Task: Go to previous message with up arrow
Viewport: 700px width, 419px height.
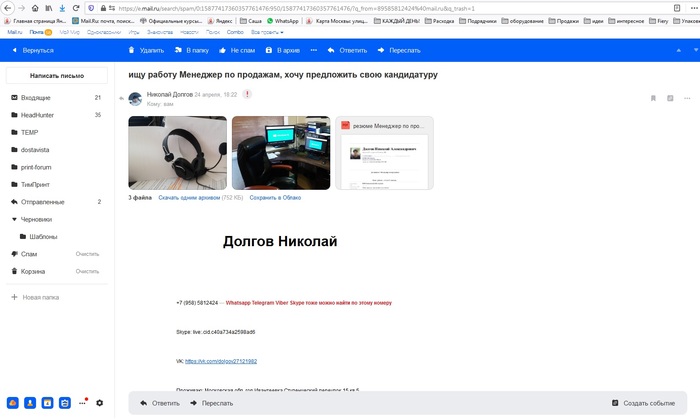Action: [x=679, y=50]
